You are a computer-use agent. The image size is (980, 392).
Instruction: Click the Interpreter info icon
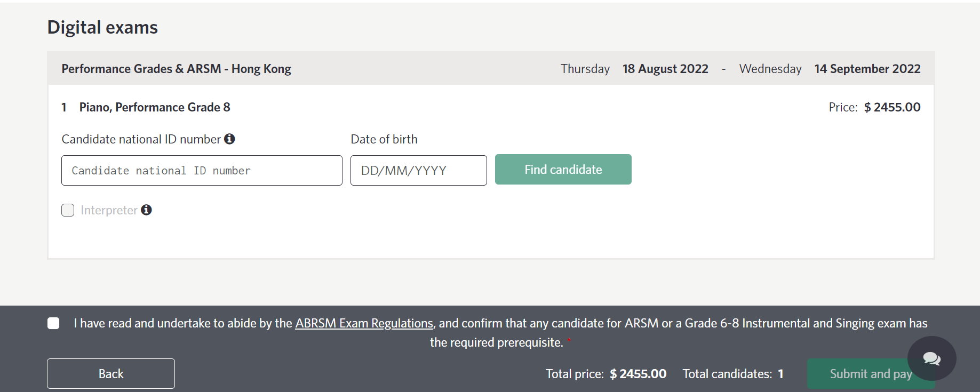[x=146, y=210]
